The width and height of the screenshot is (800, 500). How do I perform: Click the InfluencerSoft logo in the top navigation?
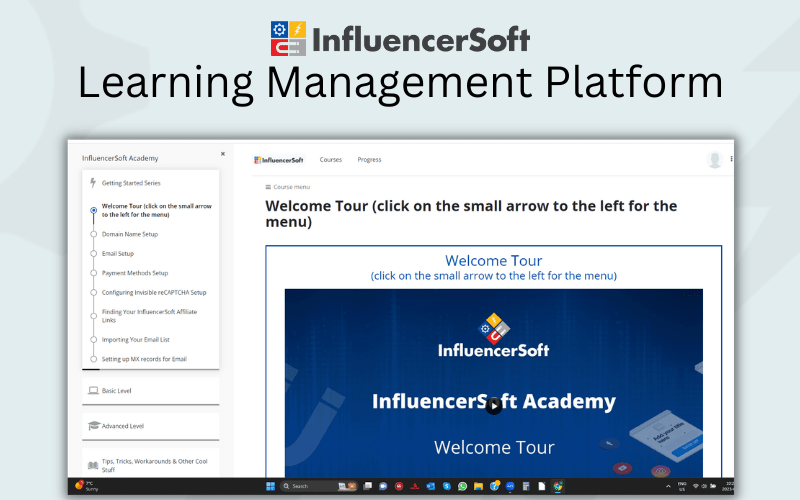point(279,160)
